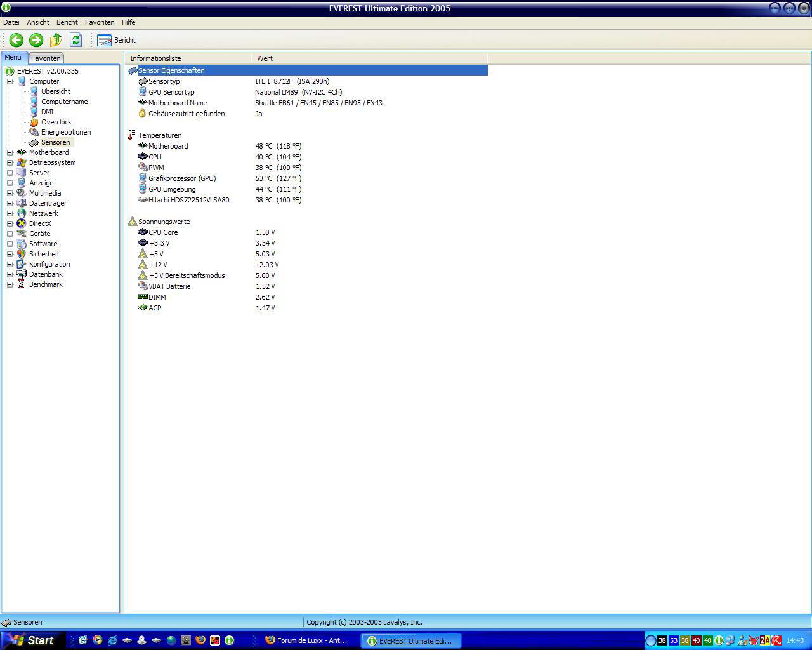The height and width of the screenshot is (650, 812).
Task: Expand the Software tree node
Action: pos(10,244)
